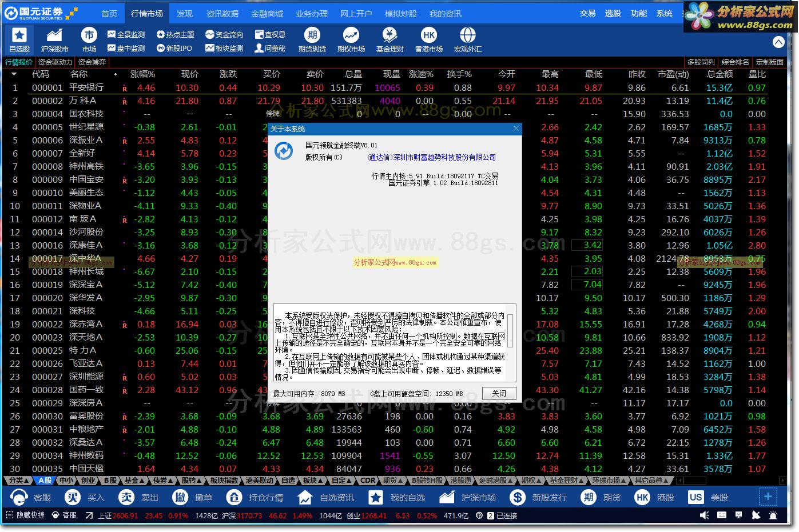This screenshot has height=532, width=799.
Task: Open the 香港市场 HK icon
Action: point(429,40)
